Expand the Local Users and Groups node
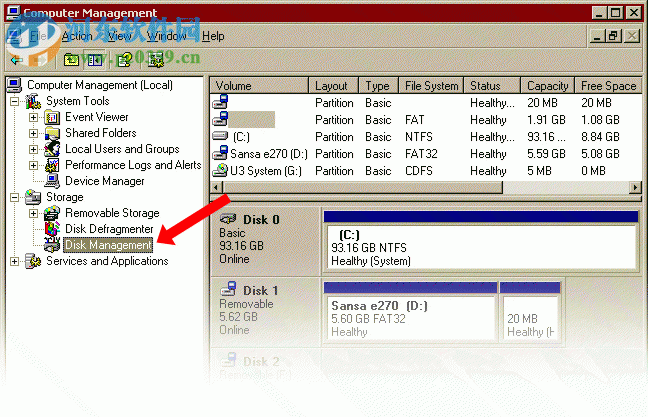The image size is (648, 417). pos(33,149)
